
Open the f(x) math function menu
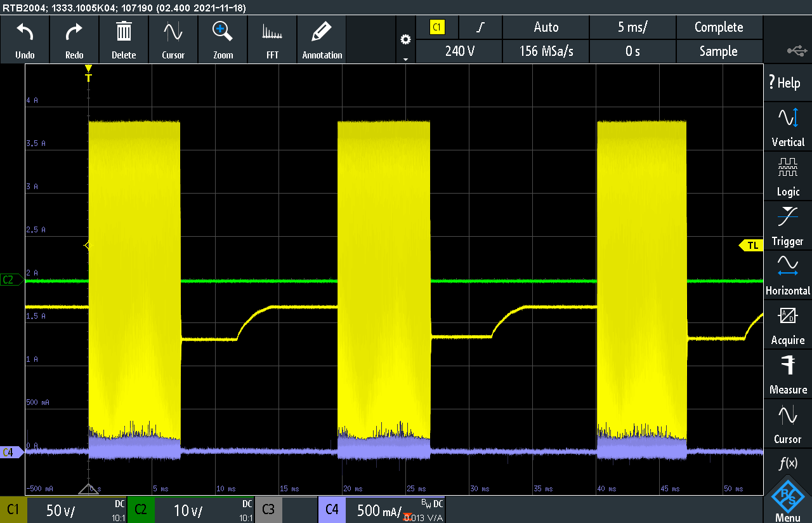coord(787,464)
